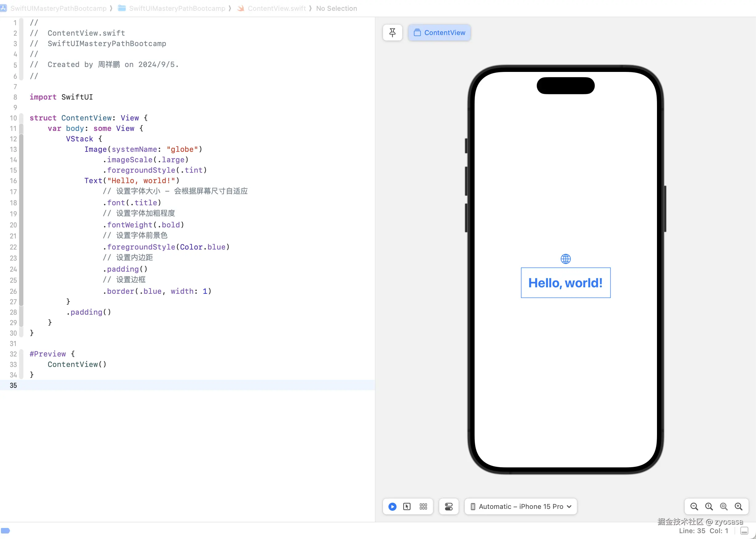Image resolution: width=756 pixels, height=539 pixels.
Task: Open Canvas Device Settings
Action: click(448, 506)
